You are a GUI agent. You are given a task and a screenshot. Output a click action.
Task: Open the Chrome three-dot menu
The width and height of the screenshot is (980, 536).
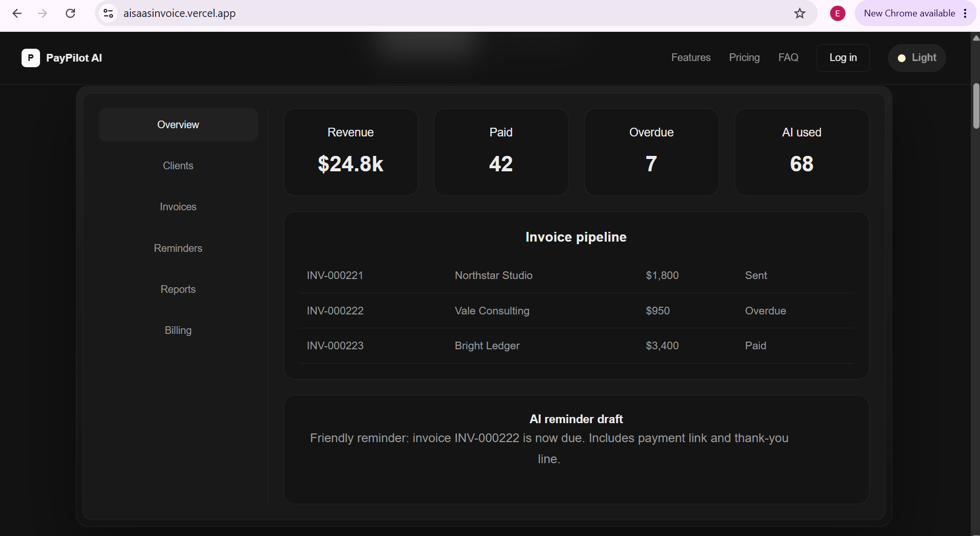tap(966, 13)
